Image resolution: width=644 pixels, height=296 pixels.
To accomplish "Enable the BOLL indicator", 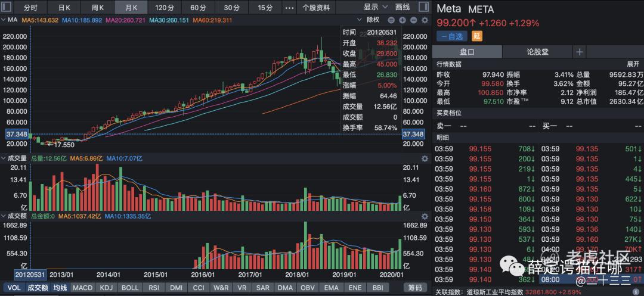I will click(x=129, y=288).
